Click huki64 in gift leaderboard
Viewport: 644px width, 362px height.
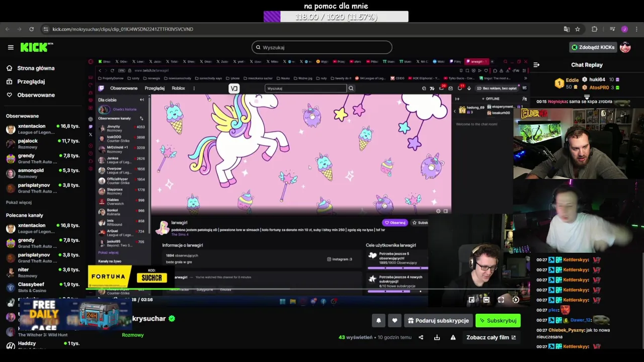click(601, 79)
